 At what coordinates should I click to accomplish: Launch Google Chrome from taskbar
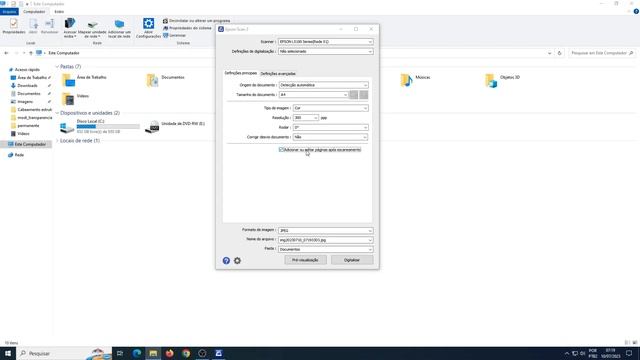coord(186,353)
